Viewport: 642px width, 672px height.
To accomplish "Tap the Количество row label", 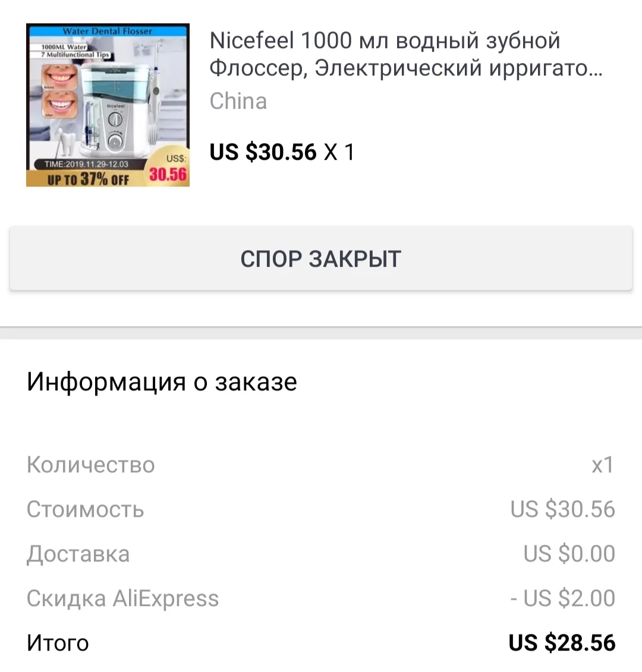I will tap(90, 465).
